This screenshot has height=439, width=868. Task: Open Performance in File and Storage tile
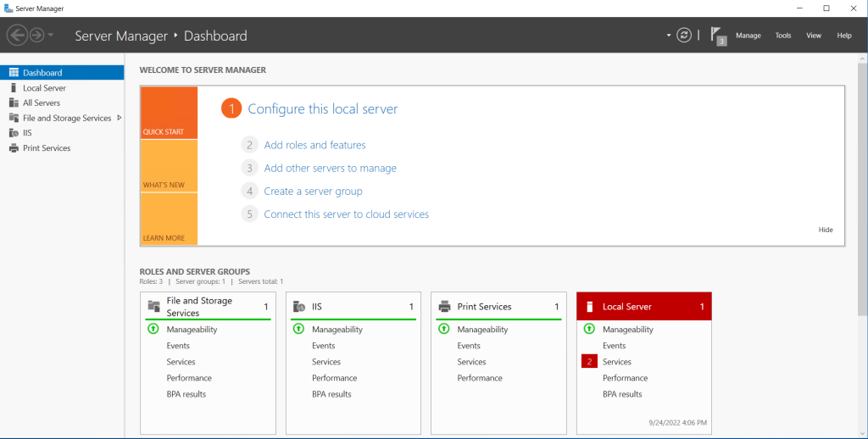click(189, 378)
